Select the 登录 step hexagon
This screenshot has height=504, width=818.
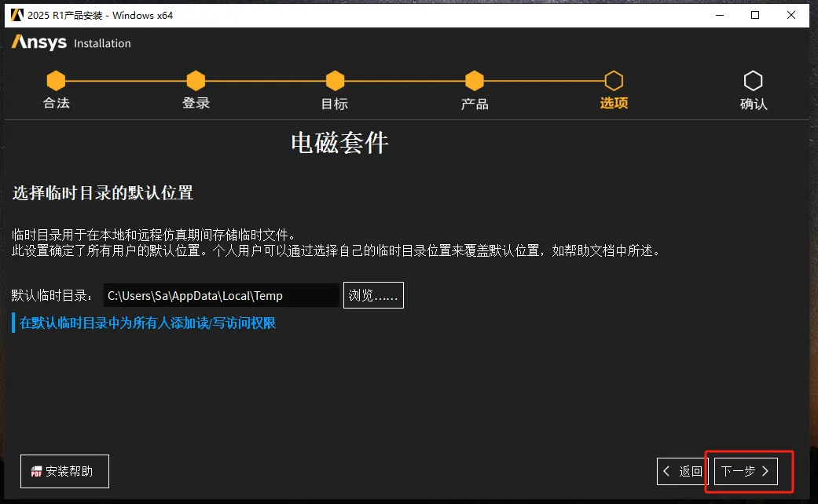196,80
